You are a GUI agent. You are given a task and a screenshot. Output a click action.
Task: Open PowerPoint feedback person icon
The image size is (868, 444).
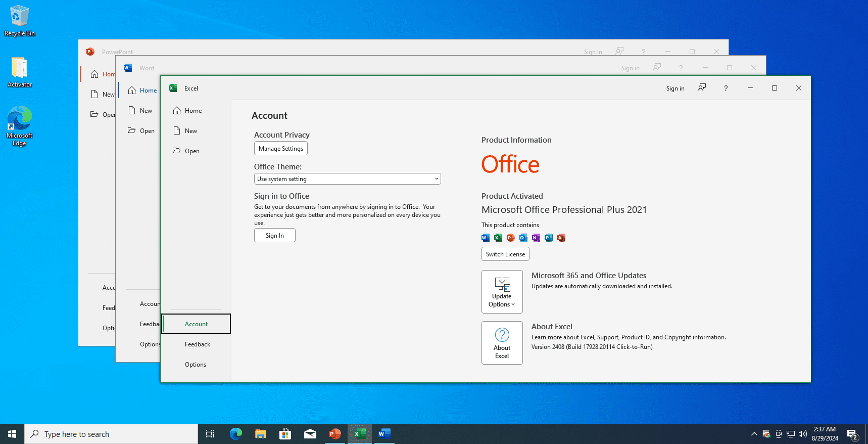[619, 51]
